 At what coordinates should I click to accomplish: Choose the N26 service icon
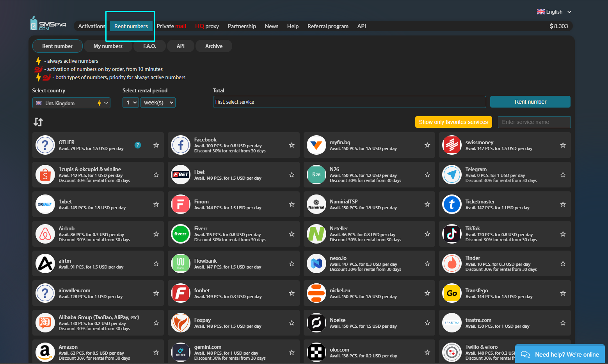tap(316, 175)
